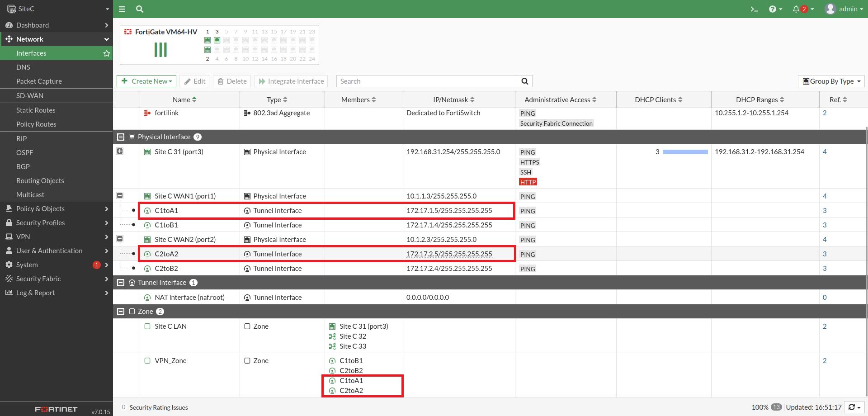Open the Packet Capture page
The width and height of the screenshot is (868, 416).
[x=57, y=81]
